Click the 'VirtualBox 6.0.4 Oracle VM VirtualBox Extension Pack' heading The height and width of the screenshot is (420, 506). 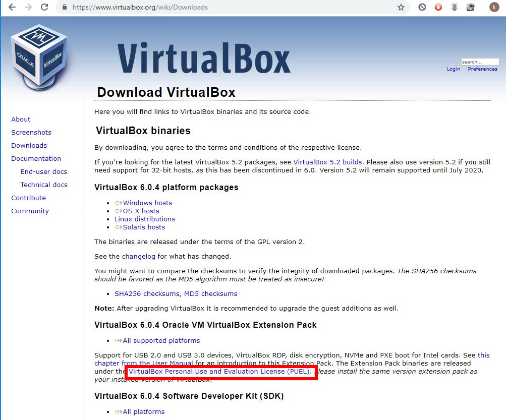pyautogui.click(x=205, y=325)
